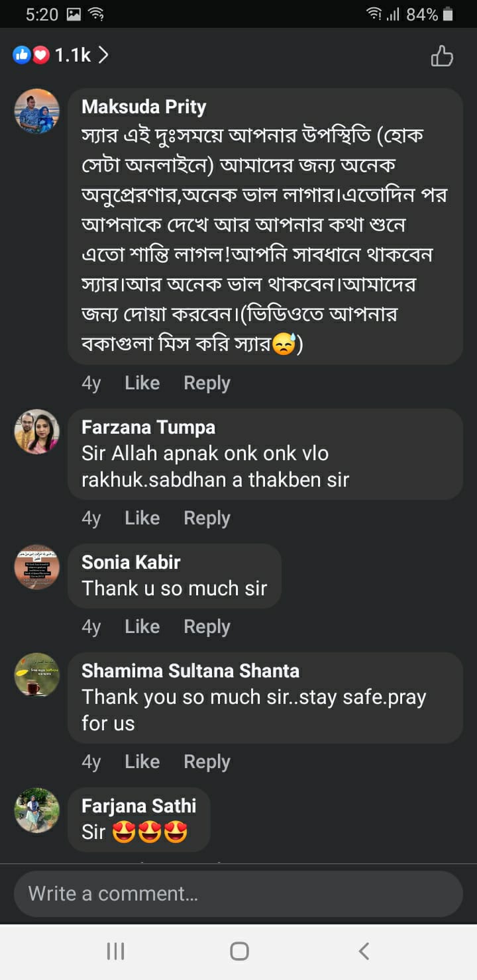Reply to Maksuda Prity's comment
Screen dimensions: 477x980
(207, 383)
